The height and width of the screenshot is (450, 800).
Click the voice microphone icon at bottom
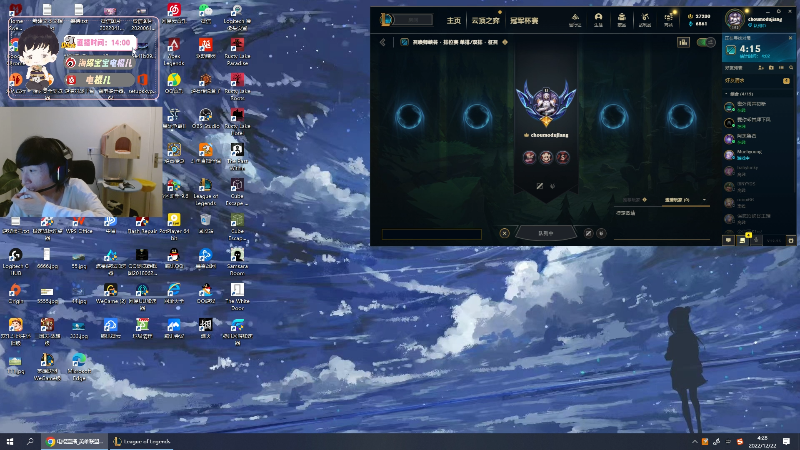[757, 240]
